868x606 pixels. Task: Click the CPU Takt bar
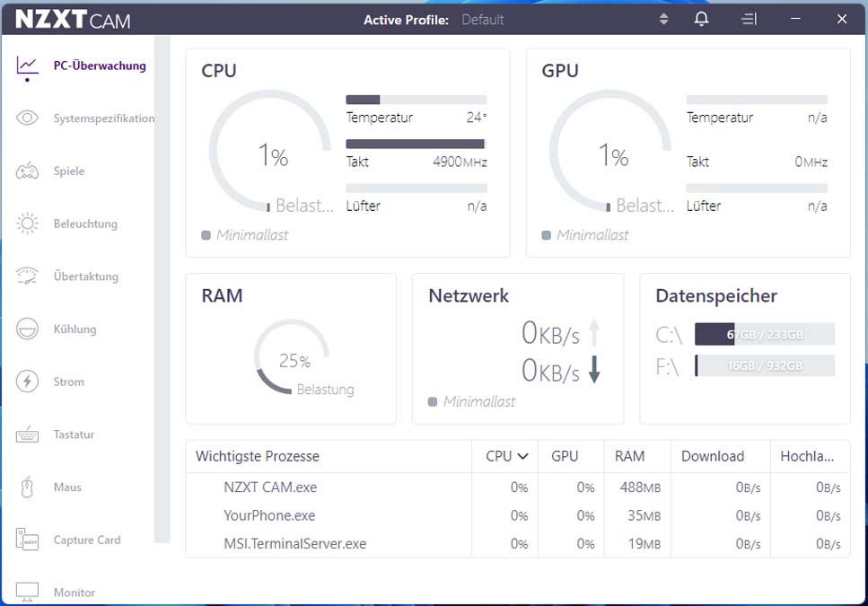(416, 144)
